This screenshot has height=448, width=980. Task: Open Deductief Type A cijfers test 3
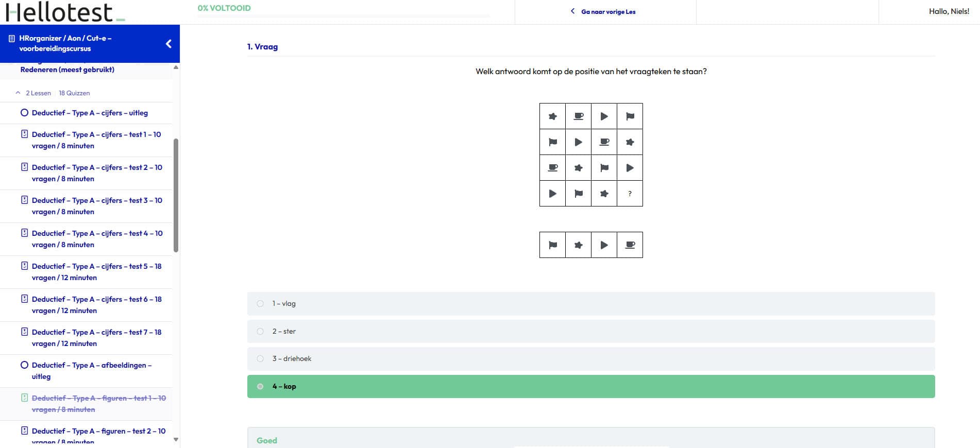point(97,206)
